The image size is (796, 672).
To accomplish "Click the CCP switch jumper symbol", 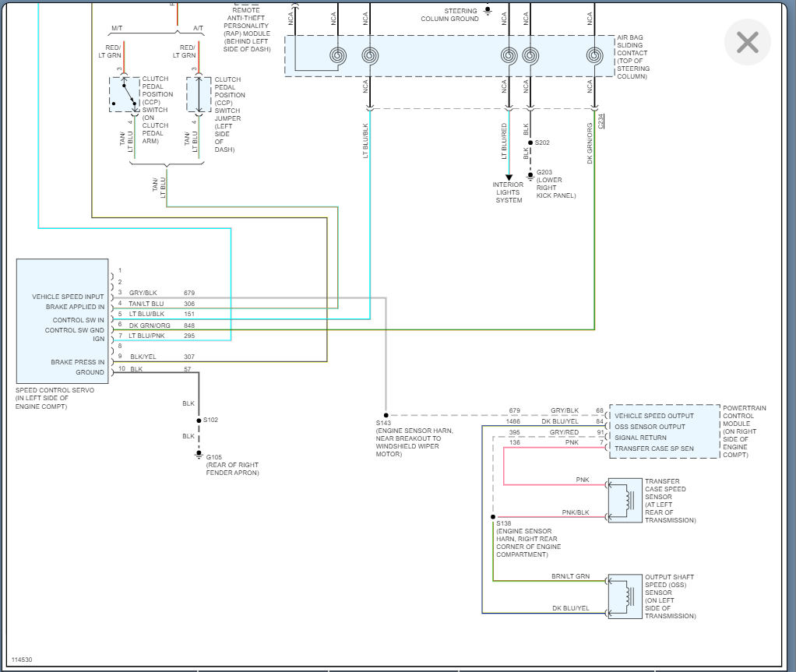I will click(x=199, y=94).
